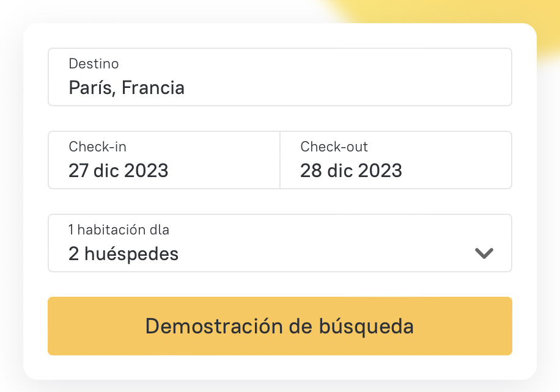
Task: Select the 'París, Francia' destination text
Action: (127, 88)
